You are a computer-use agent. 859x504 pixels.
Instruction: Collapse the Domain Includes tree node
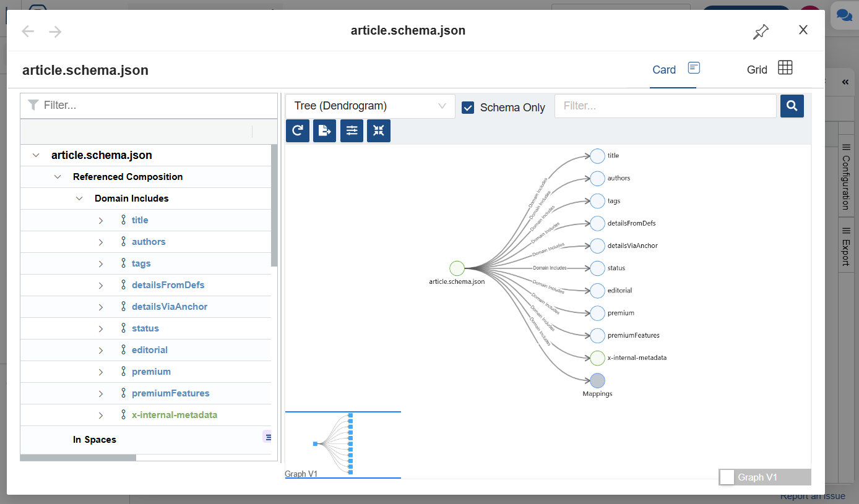coord(79,199)
